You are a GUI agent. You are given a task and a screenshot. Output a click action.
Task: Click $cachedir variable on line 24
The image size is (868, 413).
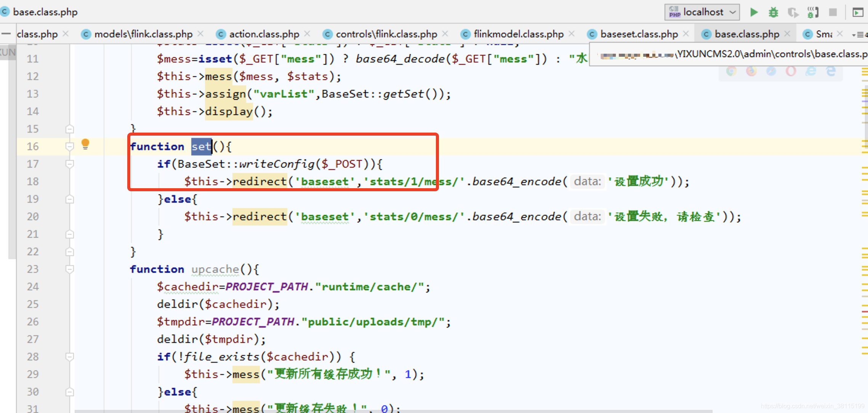[x=188, y=287]
